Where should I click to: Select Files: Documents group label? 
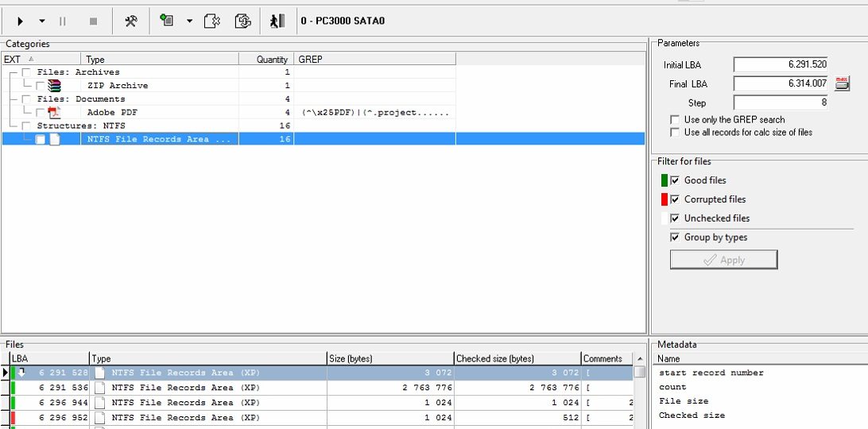[x=81, y=99]
